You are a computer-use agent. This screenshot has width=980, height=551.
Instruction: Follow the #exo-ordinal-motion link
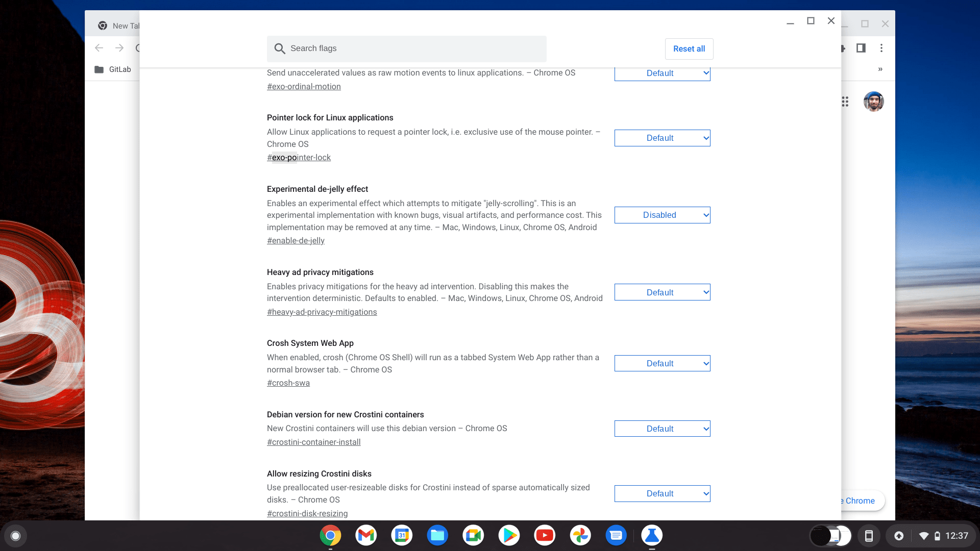[x=304, y=86]
